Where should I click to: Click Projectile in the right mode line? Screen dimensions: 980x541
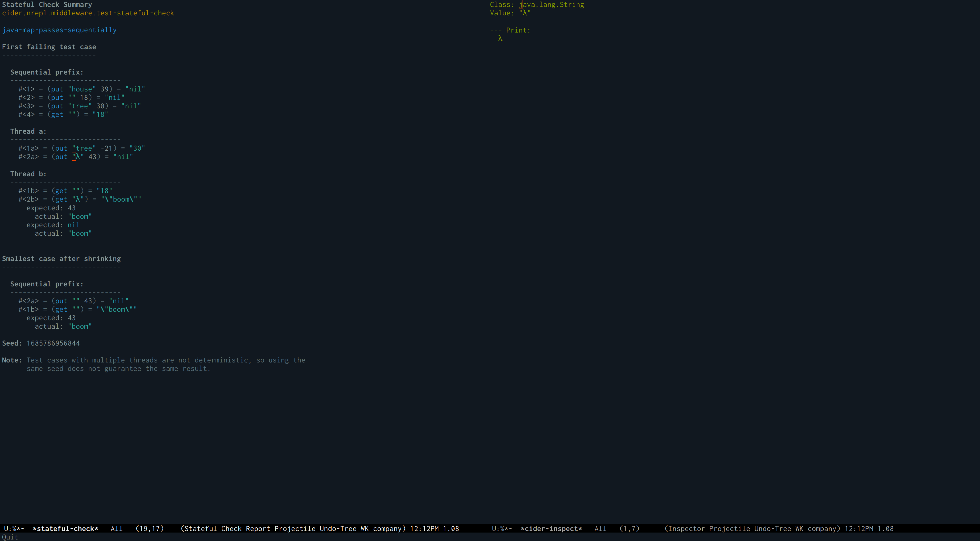[729, 528]
